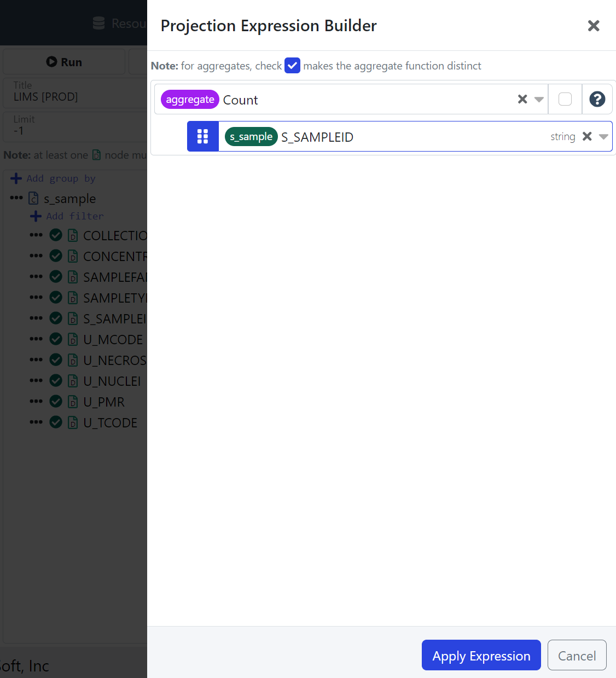Close the Projection Expression Builder dialog
The height and width of the screenshot is (678, 616).
[x=594, y=26]
